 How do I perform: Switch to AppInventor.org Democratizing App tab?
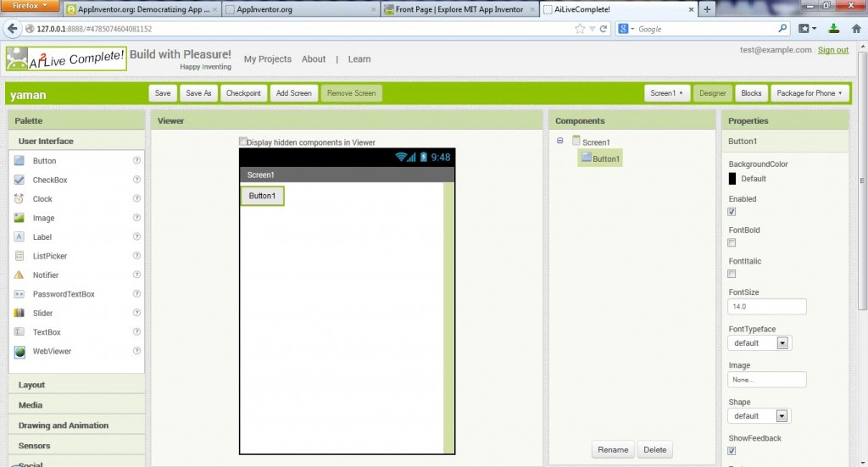coord(142,9)
